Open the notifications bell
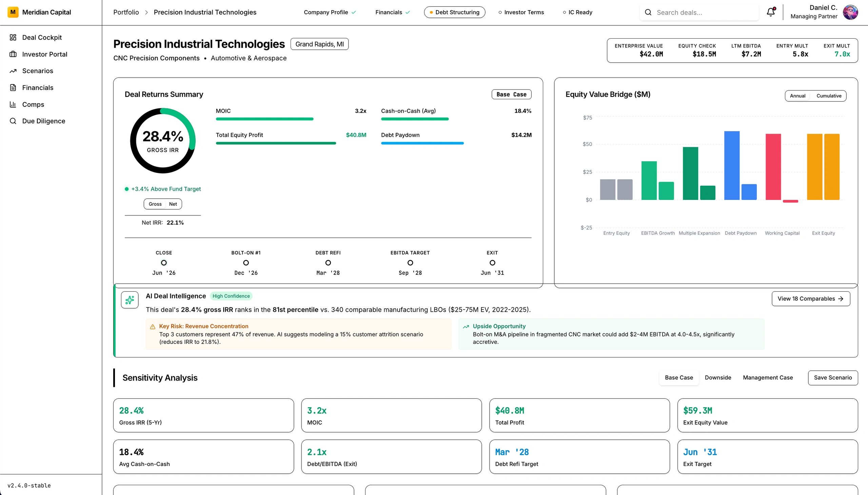This screenshot has width=868, height=495. point(771,12)
